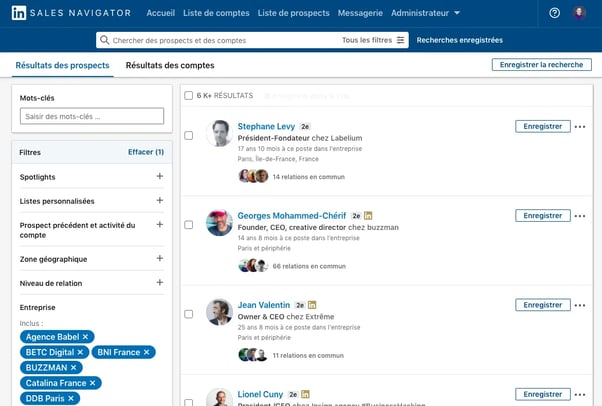Open Recherches enregistrées link
Screen dimensions: 602x406
[460, 40]
